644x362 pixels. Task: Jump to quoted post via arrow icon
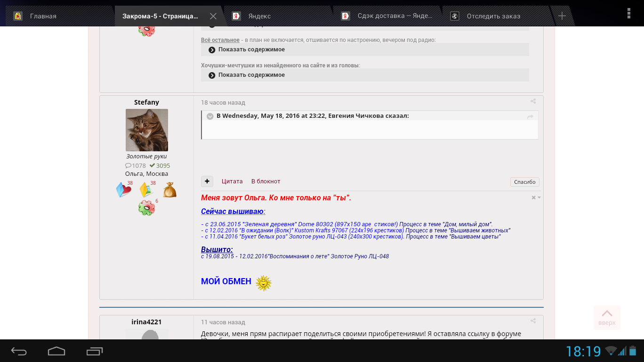pos(530,116)
